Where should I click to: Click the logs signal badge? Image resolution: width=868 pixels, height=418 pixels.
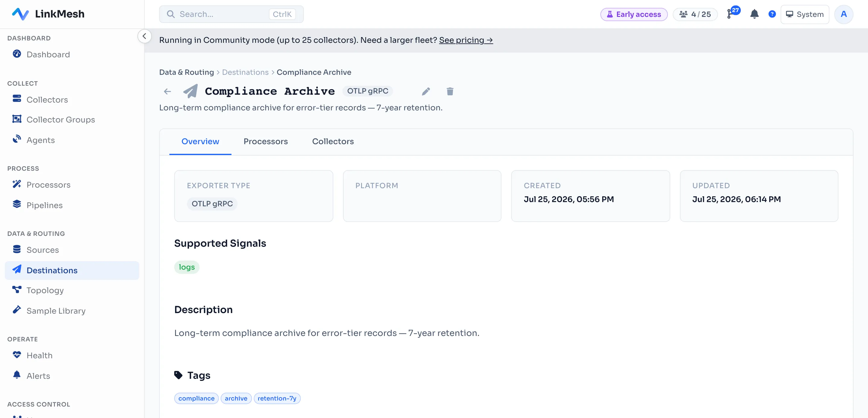pyautogui.click(x=187, y=267)
